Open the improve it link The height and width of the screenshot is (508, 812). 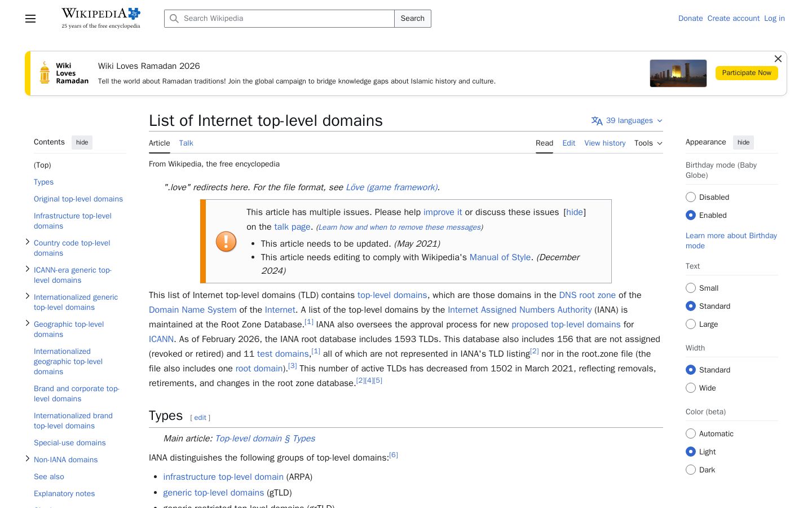tap(443, 212)
